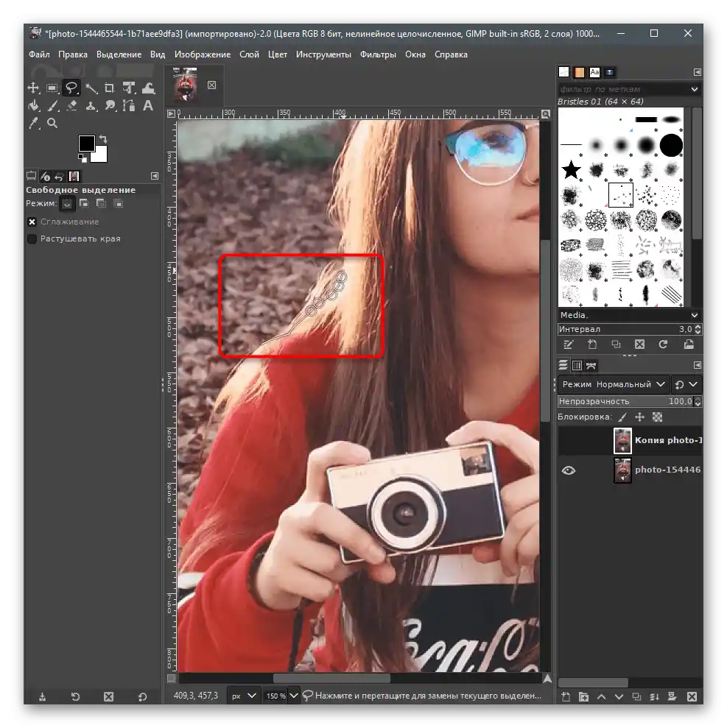Select the Smudge tool
Screen dimensions: 727x728
110,106
